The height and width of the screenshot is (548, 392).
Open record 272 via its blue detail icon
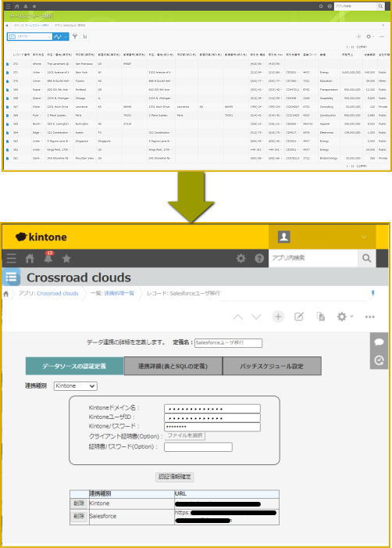(x=7, y=64)
